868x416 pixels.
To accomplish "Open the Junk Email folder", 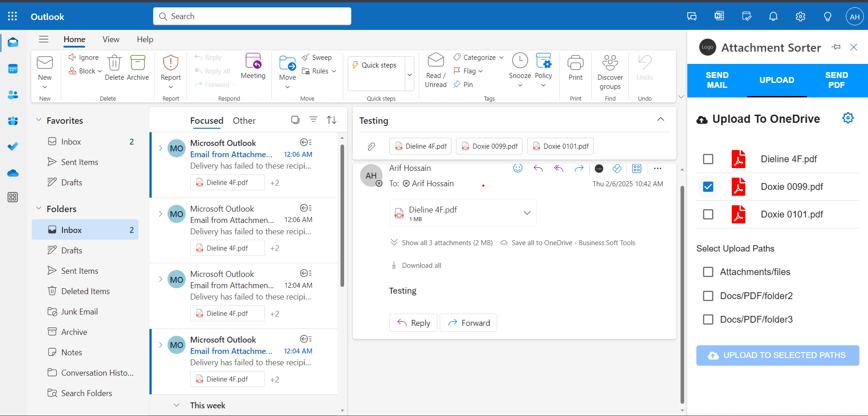I will coord(85,311).
